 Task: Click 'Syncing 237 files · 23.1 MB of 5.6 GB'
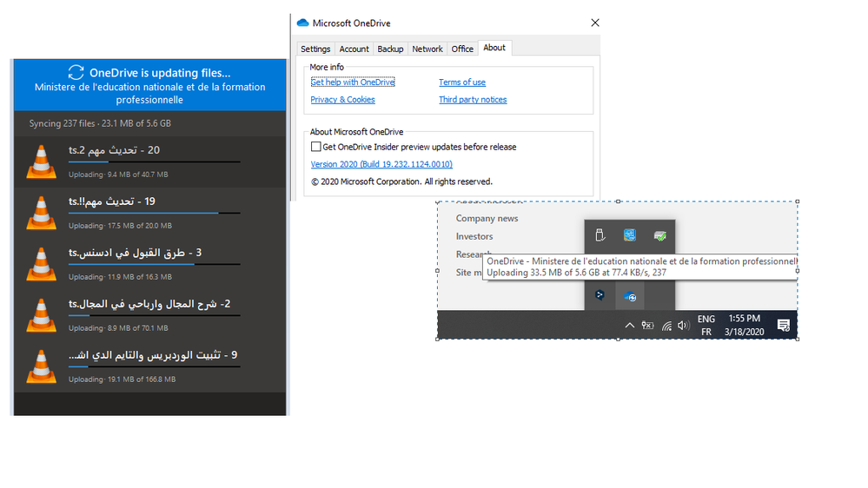[100, 123]
